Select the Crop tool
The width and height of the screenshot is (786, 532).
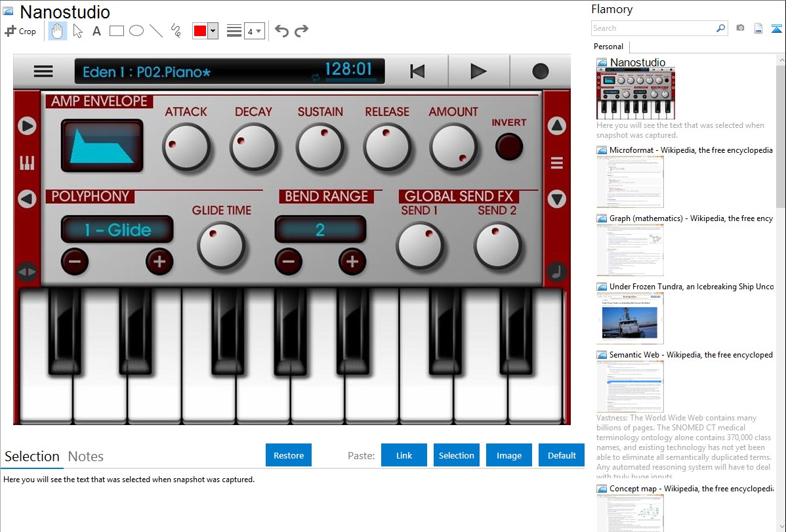[20, 31]
